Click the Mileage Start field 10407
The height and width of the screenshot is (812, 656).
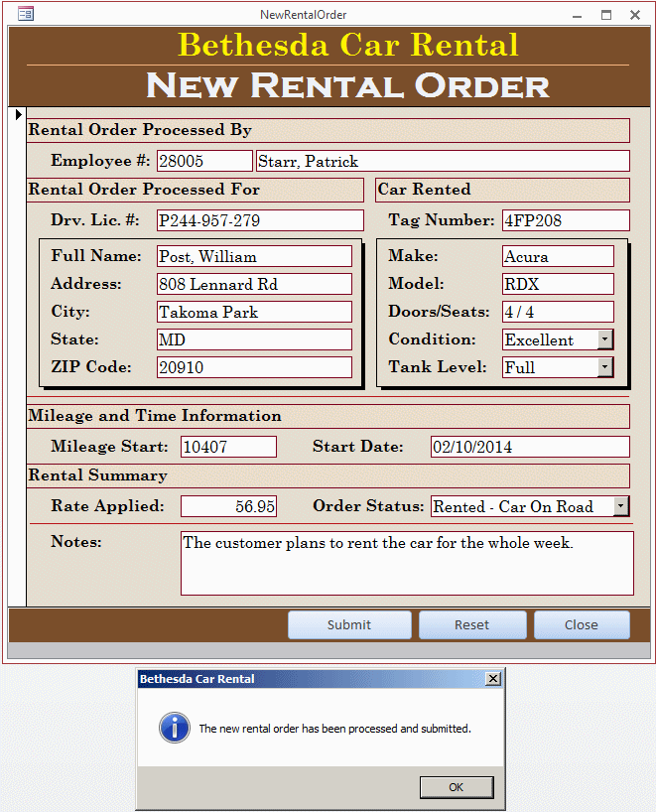pyautogui.click(x=228, y=447)
